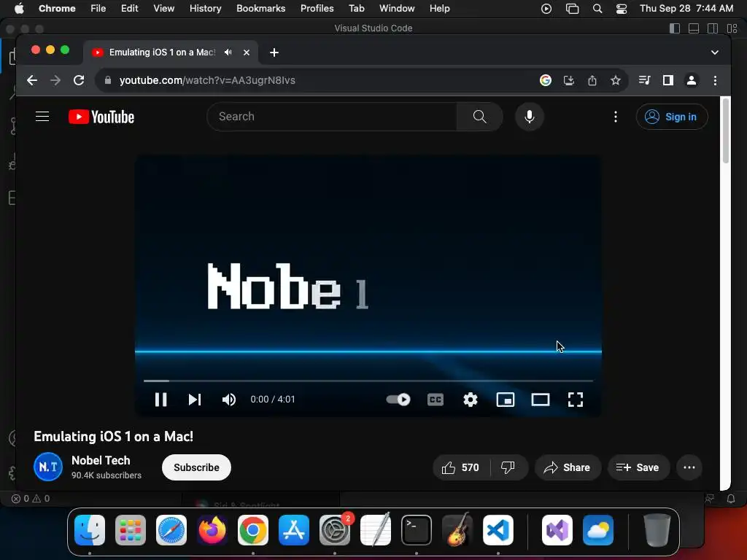Focus the YouTube Search field
This screenshot has height=560, width=747.
(x=332, y=117)
